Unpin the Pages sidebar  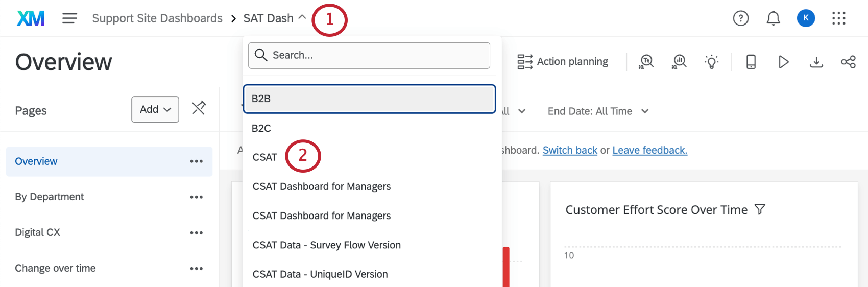(x=199, y=108)
